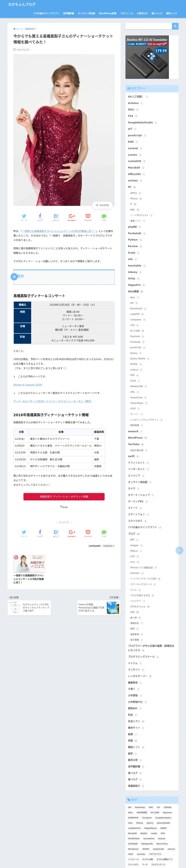Open XoopsCube subcategory
The height and width of the screenshot is (868, 186).
[x=136, y=398]
